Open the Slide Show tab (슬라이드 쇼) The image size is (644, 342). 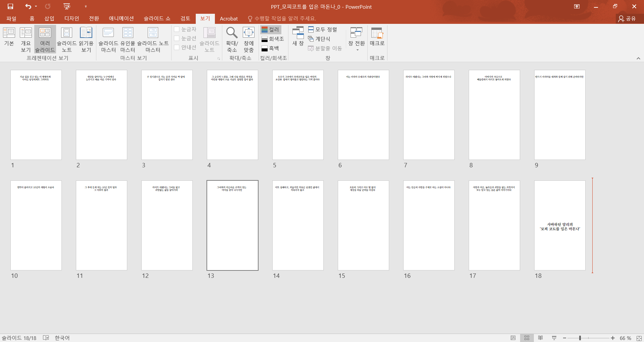[157, 18]
